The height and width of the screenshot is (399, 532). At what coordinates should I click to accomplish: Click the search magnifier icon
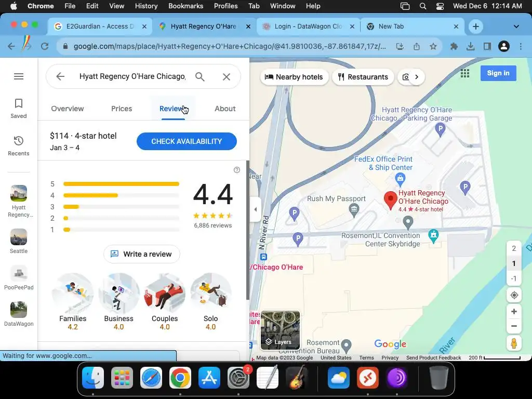point(200,77)
